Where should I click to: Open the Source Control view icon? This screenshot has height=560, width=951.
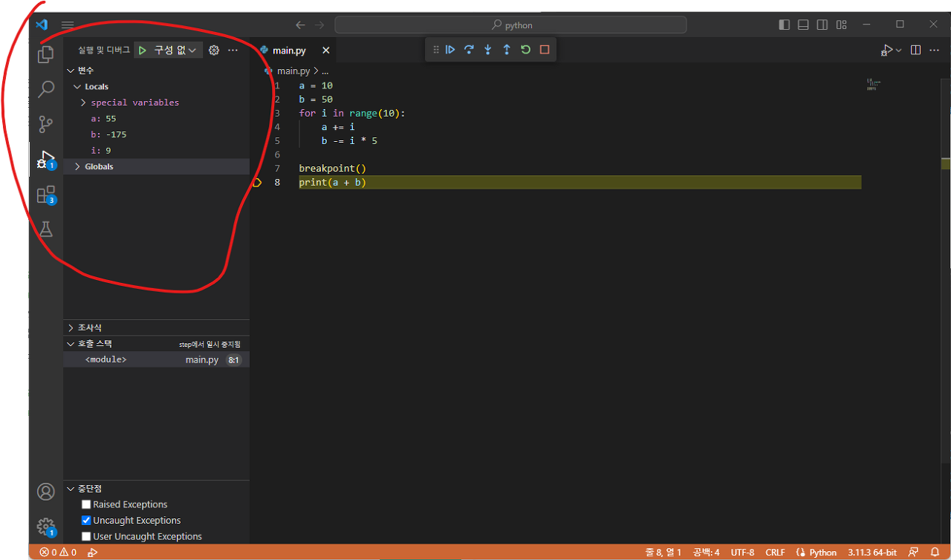[46, 124]
